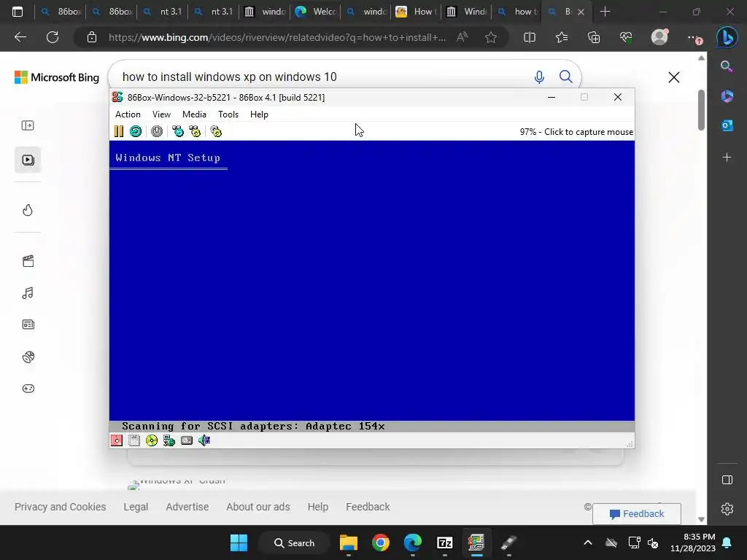Screen dimensions: 747x560
Task: Send Ctrl+Alt+Esc via the 86Box toolbar
Action: pos(195,131)
